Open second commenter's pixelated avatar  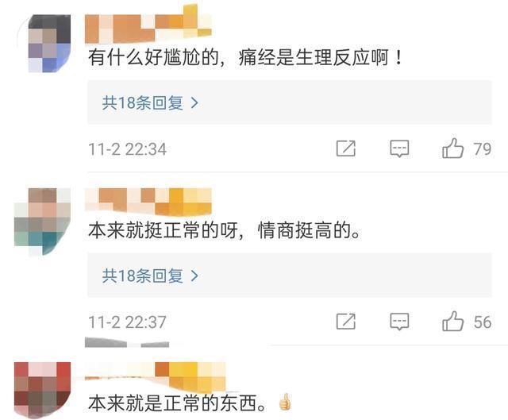(x=42, y=222)
